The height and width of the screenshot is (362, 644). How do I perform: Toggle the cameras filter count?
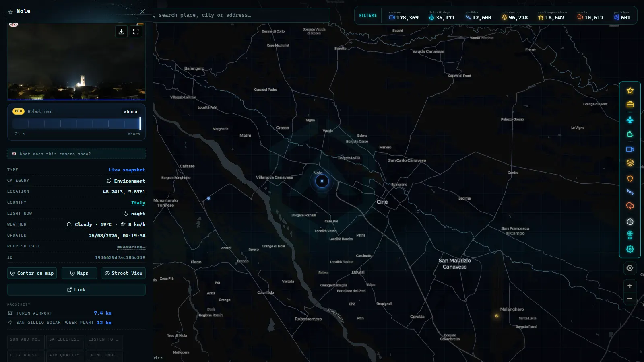tap(404, 16)
